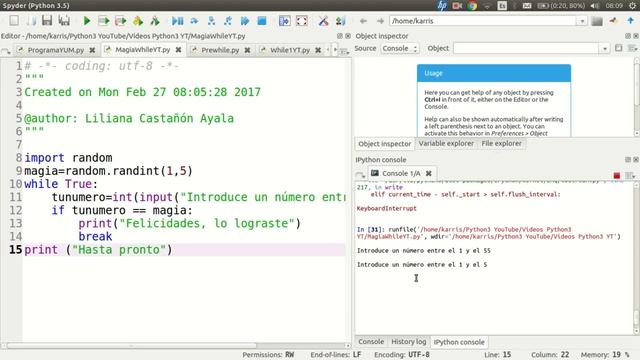Close the While1YT.py tab
Viewport: 640px width, 360px height.
(x=318, y=50)
